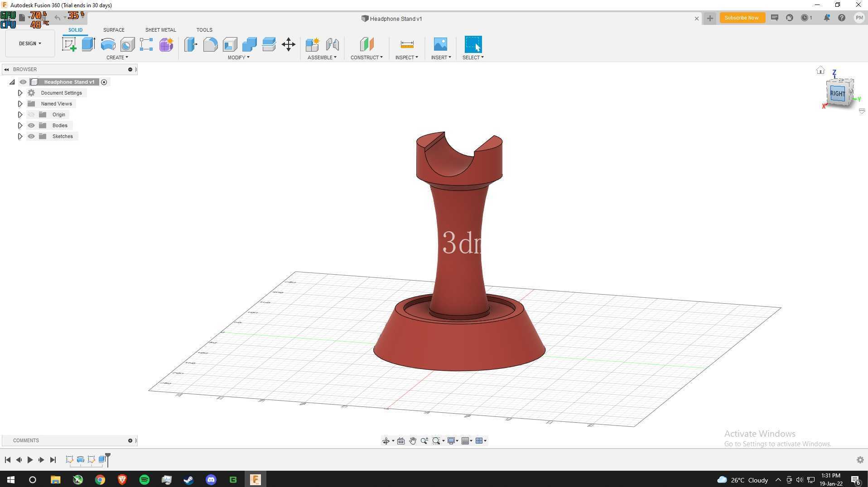The width and height of the screenshot is (868, 487).
Task: Click the Select window tool icon
Action: 473,44
